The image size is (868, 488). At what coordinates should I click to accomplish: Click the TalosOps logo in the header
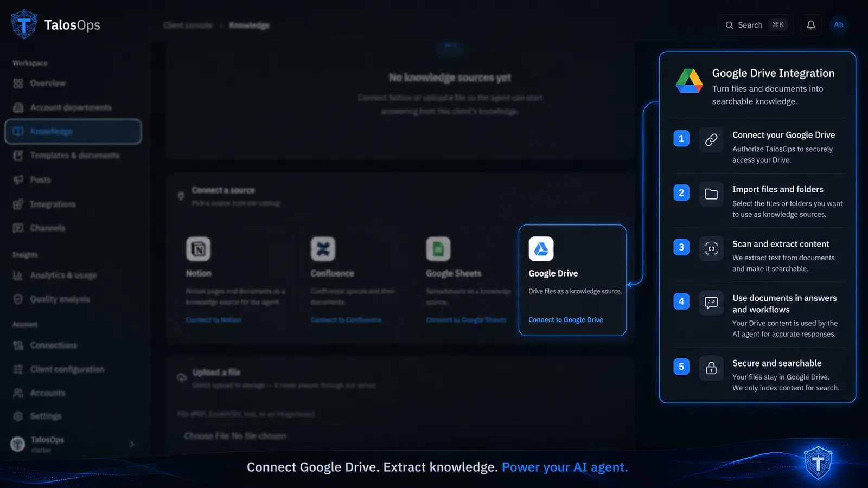tap(55, 24)
